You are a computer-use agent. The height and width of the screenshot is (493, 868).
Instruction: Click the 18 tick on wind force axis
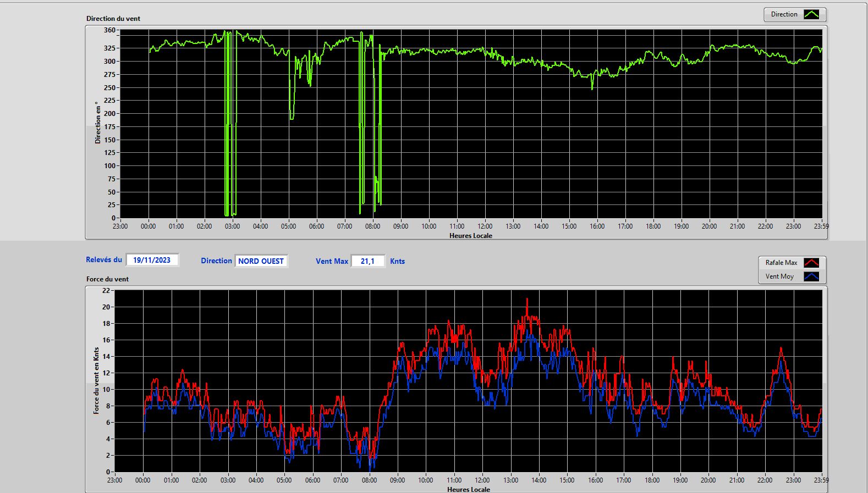click(x=106, y=324)
